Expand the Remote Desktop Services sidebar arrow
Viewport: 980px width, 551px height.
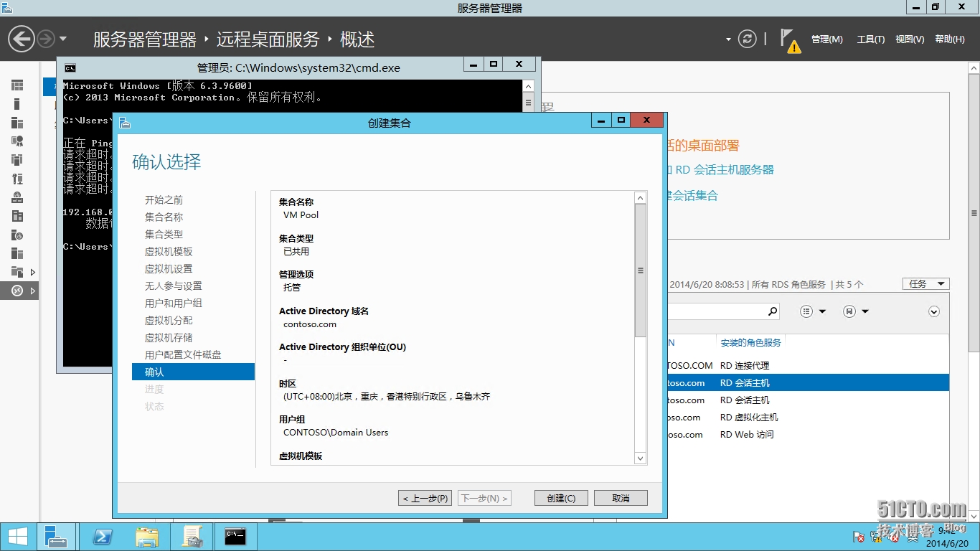[33, 291]
